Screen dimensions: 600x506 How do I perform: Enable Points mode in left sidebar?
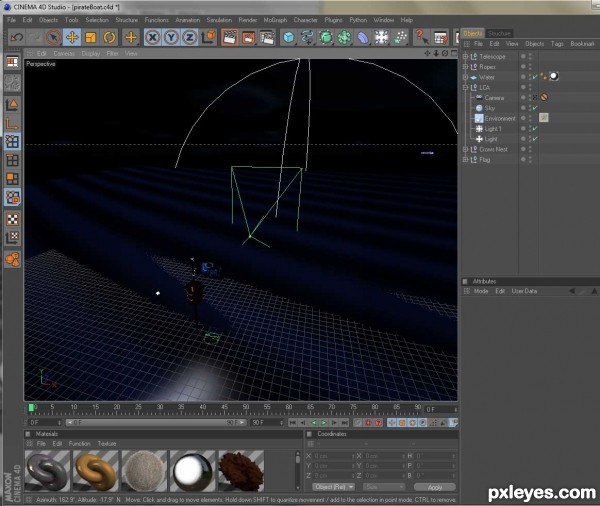(12, 142)
